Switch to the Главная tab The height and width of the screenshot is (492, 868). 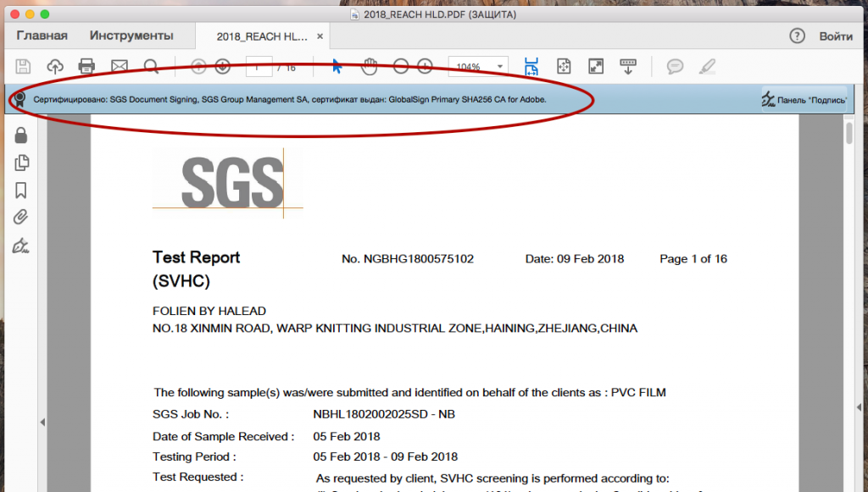click(42, 36)
